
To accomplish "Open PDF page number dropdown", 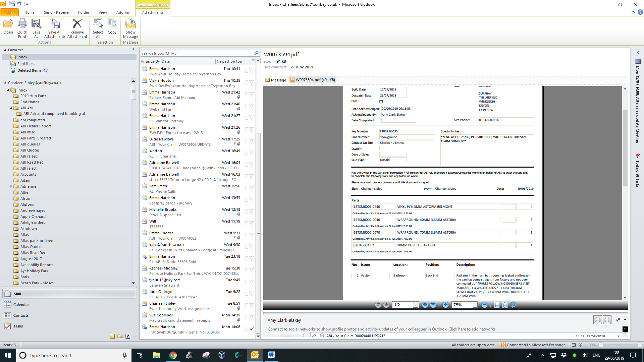I will pyautogui.click(x=416, y=305).
